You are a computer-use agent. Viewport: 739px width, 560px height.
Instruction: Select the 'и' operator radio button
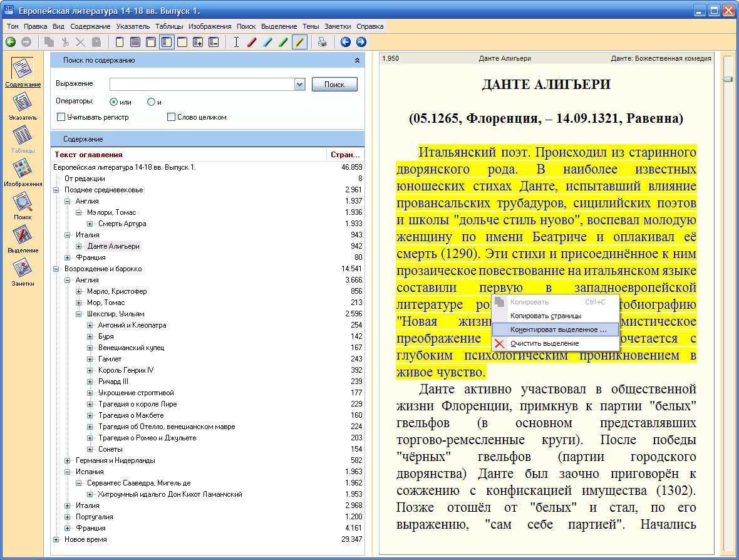click(x=151, y=102)
